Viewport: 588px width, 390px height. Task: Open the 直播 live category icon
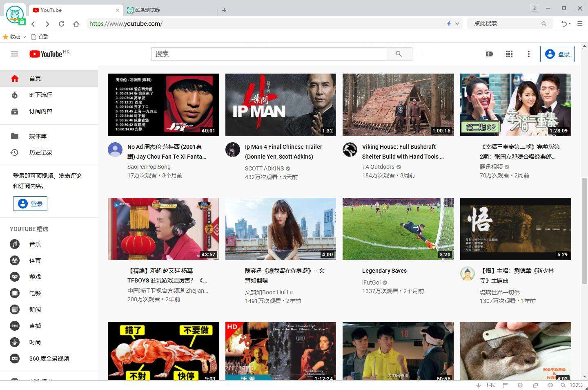(x=15, y=326)
